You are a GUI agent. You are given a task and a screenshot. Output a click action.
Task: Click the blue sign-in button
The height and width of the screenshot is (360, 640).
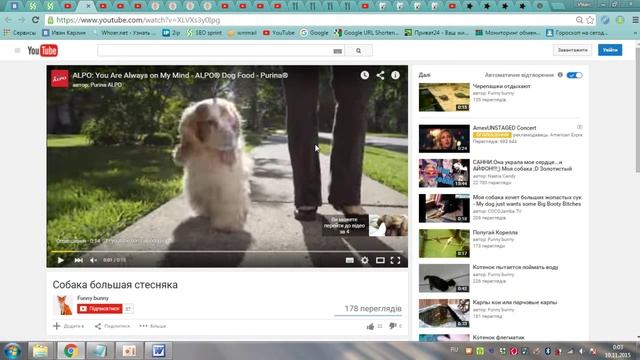(610, 50)
